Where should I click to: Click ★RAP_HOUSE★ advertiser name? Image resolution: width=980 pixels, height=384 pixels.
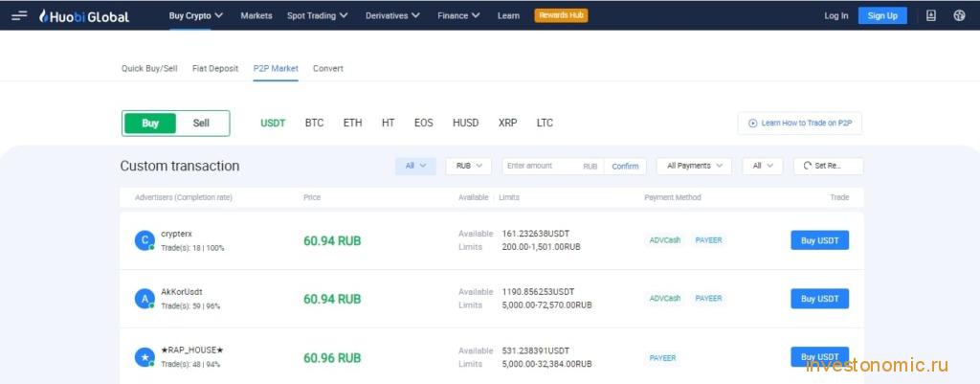(191, 350)
